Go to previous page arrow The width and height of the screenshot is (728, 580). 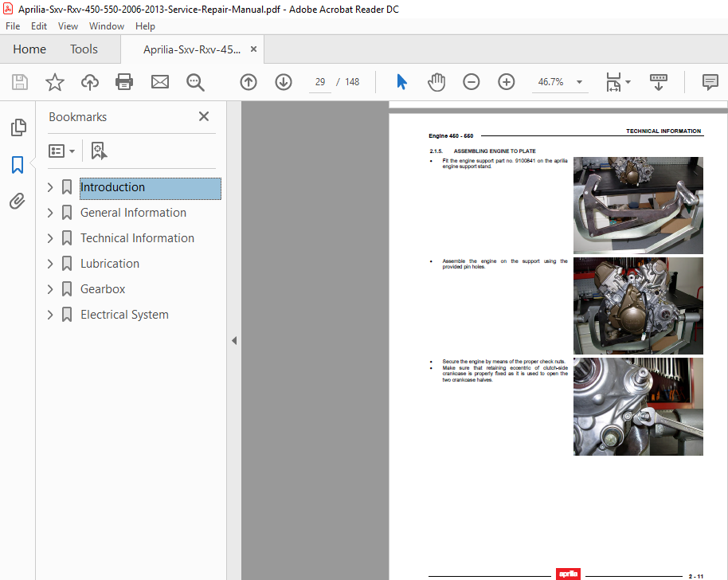[249, 82]
